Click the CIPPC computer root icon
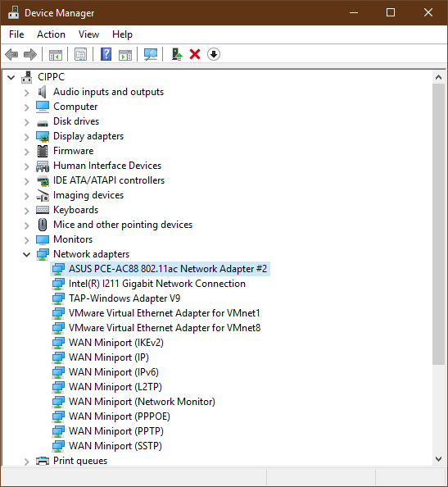The height and width of the screenshot is (487, 448). (x=27, y=77)
